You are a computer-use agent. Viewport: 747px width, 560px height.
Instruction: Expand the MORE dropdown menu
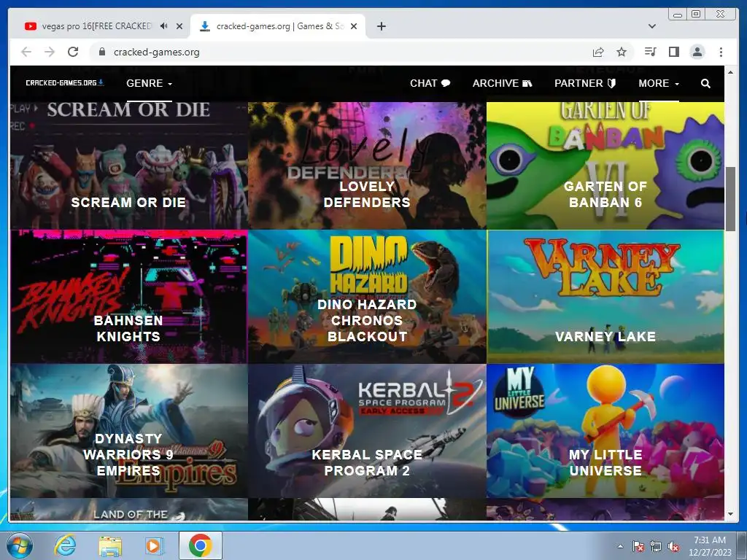[659, 83]
